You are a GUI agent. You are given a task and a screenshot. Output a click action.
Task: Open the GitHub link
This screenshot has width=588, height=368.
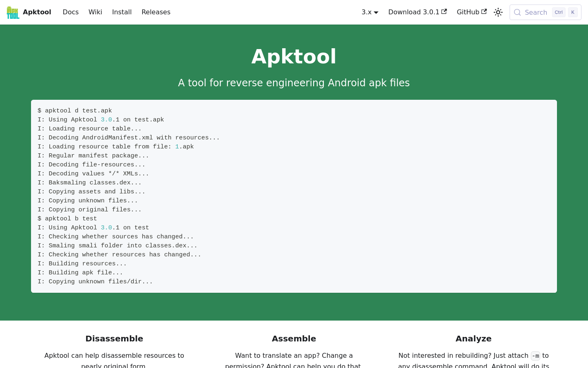pos(468,12)
